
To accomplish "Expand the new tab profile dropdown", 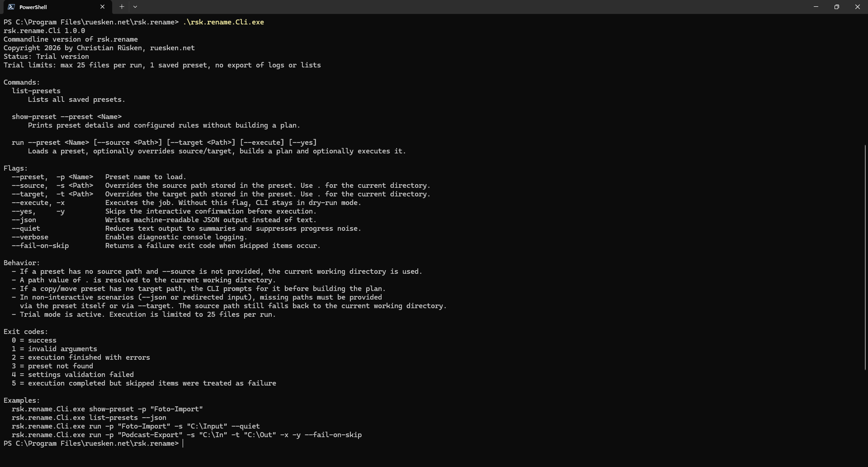I will (135, 7).
